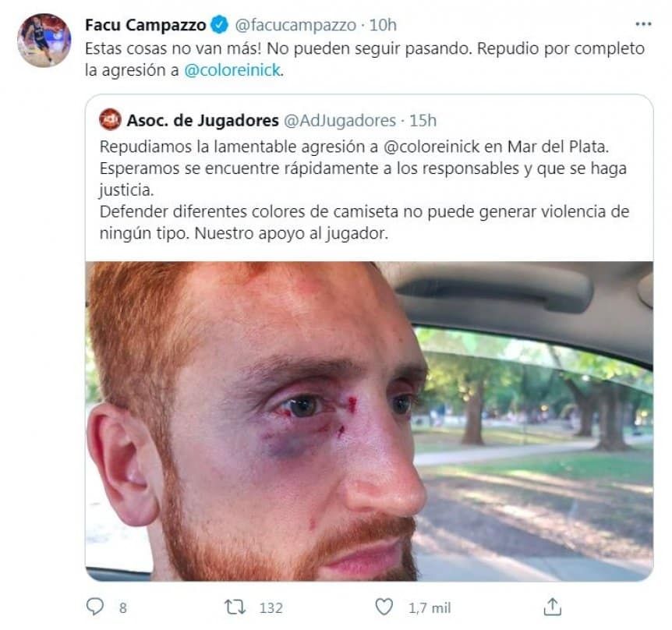Image resolution: width=672 pixels, height=630 pixels.
Task: Open the 15h quoted tweet timestamp
Action: pyautogui.click(x=423, y=121)
